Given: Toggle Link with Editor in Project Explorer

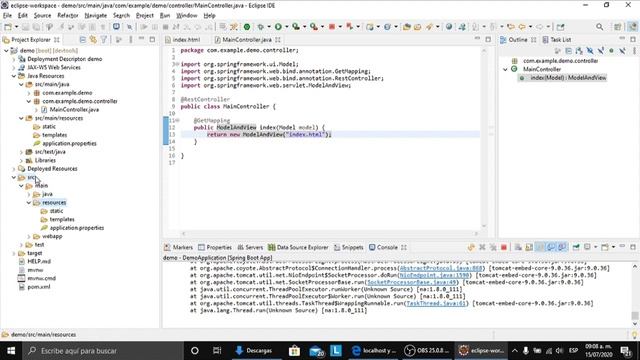Looking at the screenshot, I should tap(93, 40).
